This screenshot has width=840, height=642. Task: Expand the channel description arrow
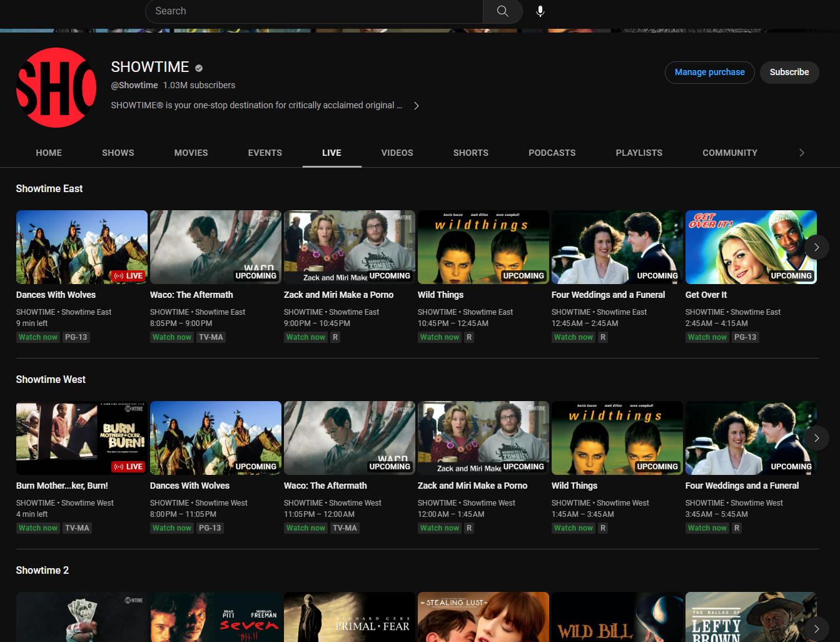417,106
